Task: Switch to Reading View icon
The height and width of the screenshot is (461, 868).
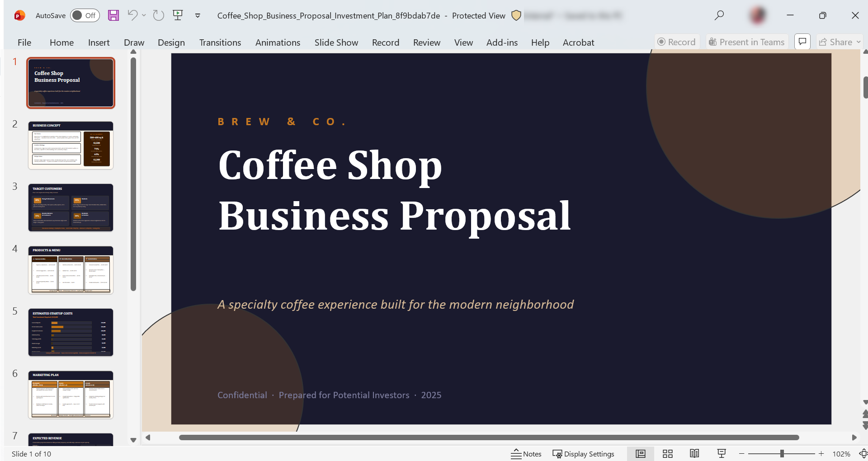Action: tap(695, 454)
